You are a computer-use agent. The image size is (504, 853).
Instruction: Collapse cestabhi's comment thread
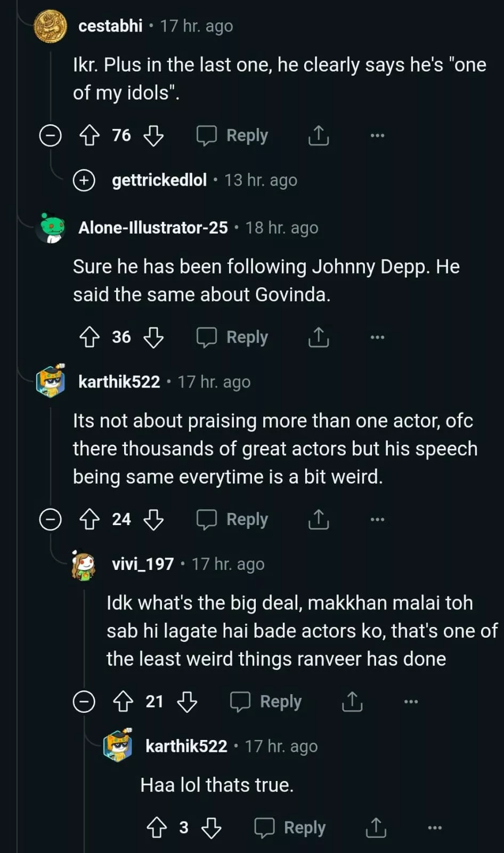51,135
